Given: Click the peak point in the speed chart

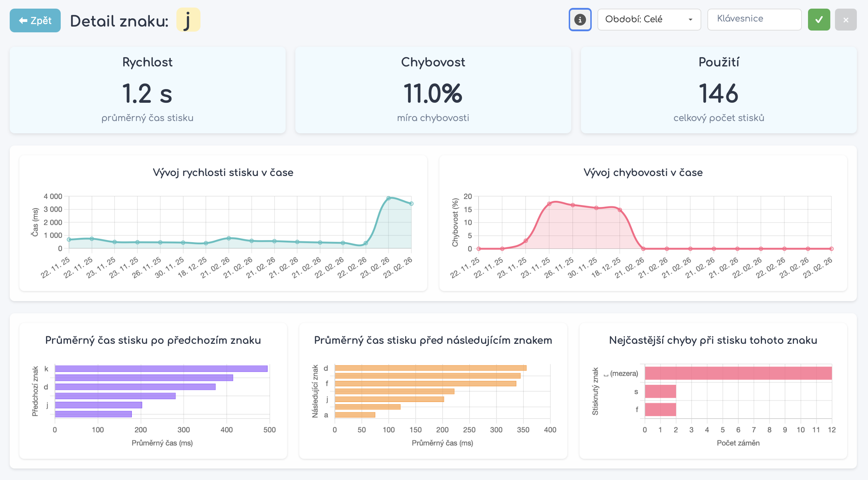Looking at the screenshot, I should point(388,198).
